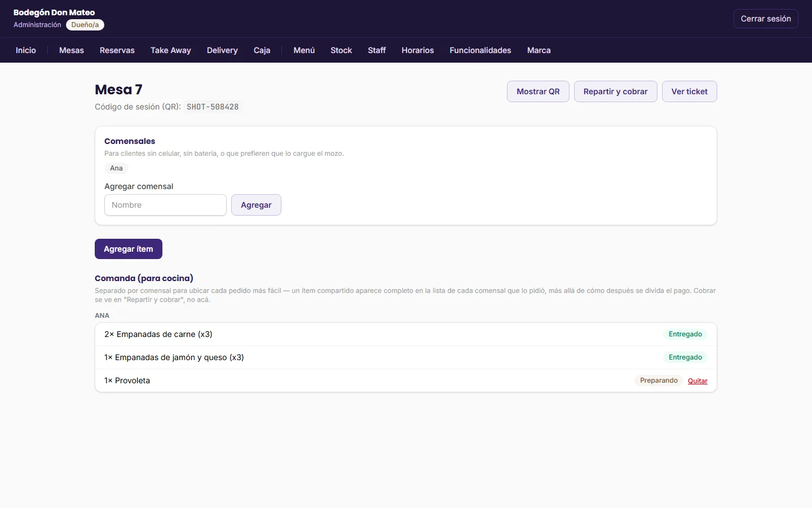The width and height of the screenshot is (812, 508).
Task: Open Ver ticket
Action: coord(689,91)
